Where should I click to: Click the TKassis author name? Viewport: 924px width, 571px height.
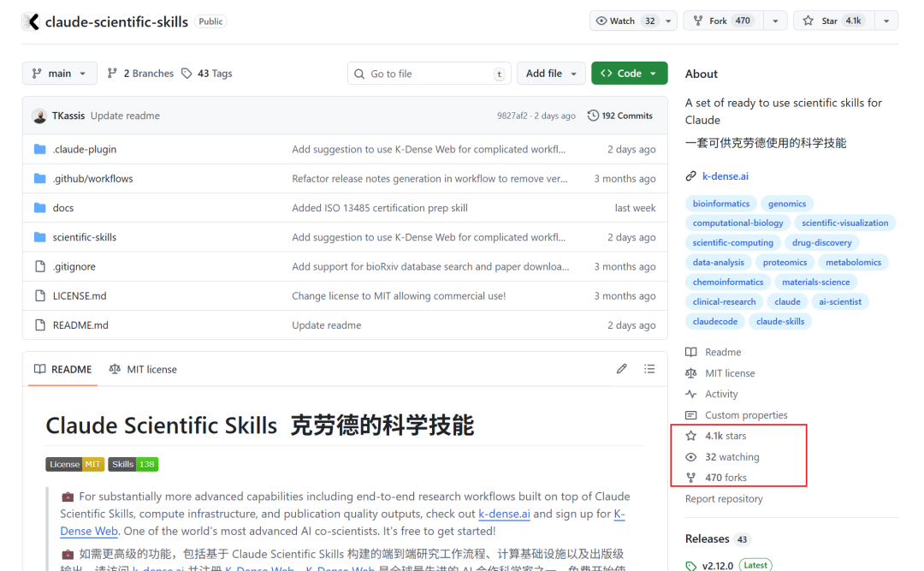pos(68,116)
